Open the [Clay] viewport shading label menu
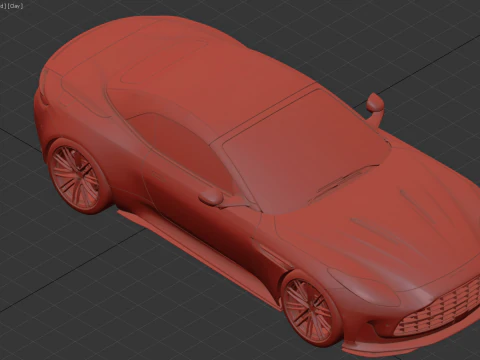The width and height of the screenshot is (480, 360). (15, 6)
